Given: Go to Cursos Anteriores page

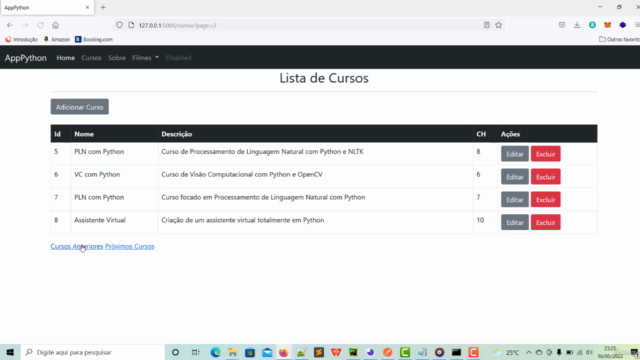Looking at the screenshot, I should click(x=77, y=246).
